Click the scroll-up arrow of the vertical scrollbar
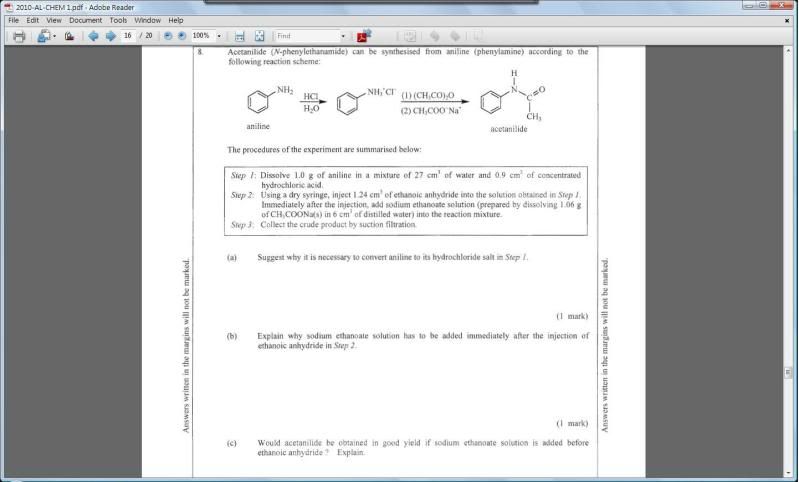 point(788,50)
